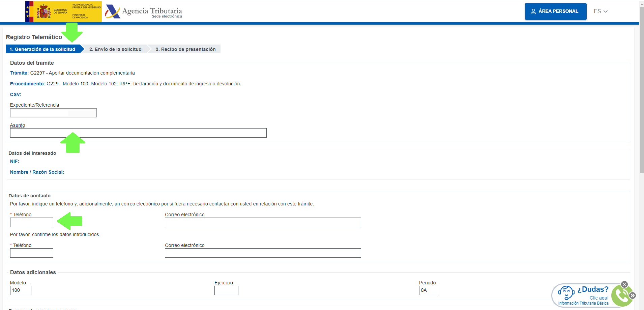
Task: Click the confirmation Correo electrónico field
Action: point(263,253)
